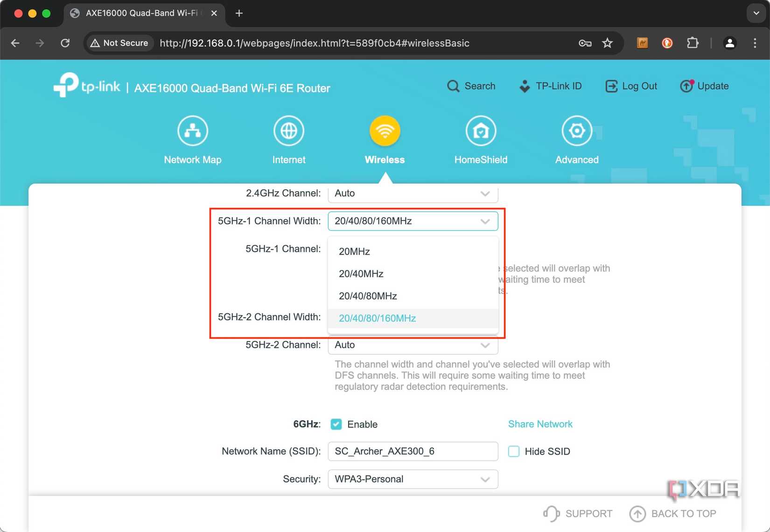Open the Advanced settings gear icon
Image resolution: width=770 pixels, height=532 pixels.
click(577, 131)
